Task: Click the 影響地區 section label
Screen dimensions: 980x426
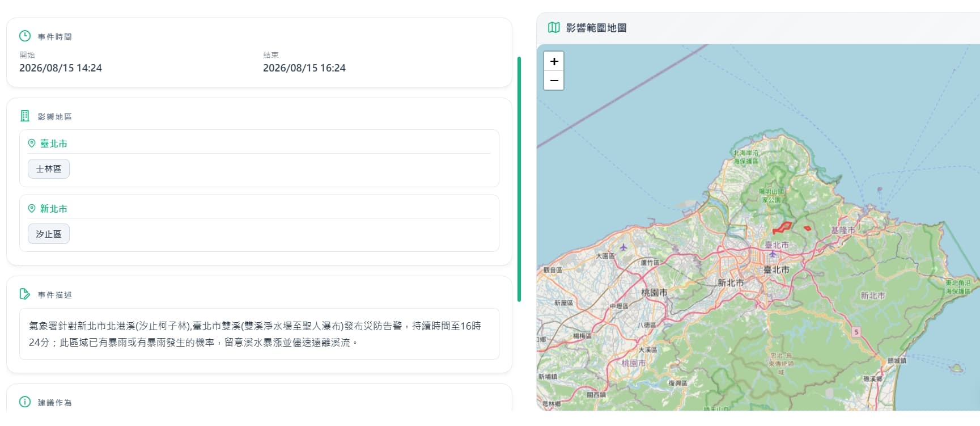Action: pos(55,117)
